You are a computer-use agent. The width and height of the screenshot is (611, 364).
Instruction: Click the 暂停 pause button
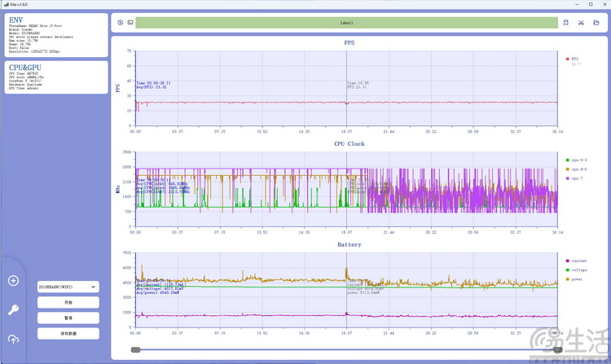(68, 318)
